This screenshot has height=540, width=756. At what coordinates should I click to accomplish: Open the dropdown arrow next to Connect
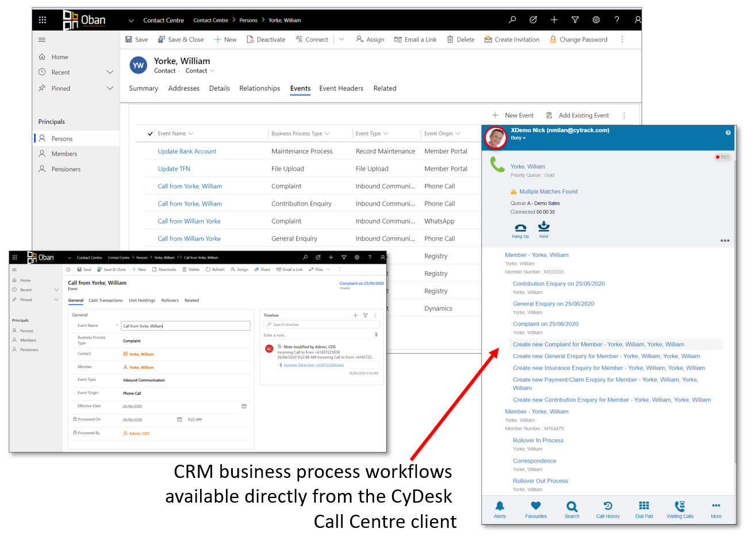click(x=341, y=40)
